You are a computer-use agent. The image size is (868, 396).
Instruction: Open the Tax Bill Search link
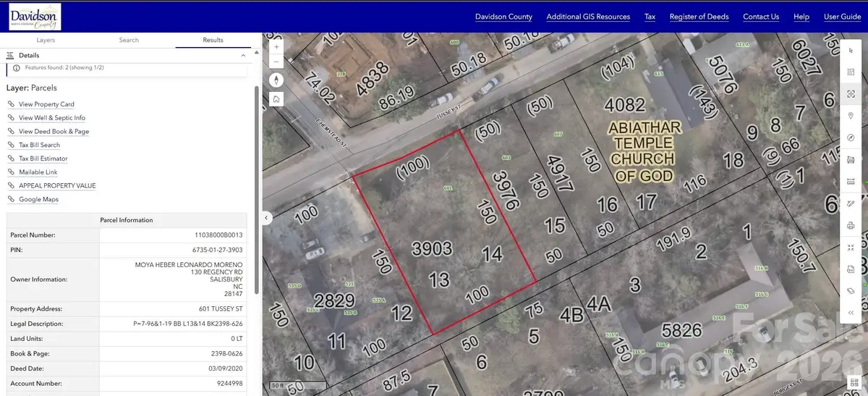click(40, 145)
